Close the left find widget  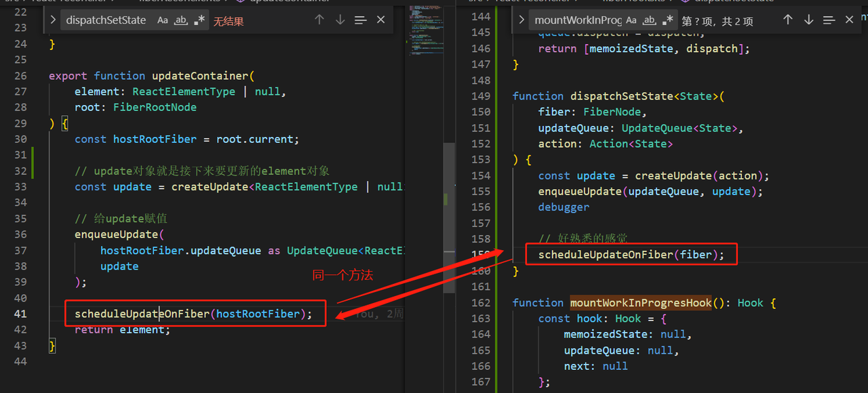tap(381, 20)
